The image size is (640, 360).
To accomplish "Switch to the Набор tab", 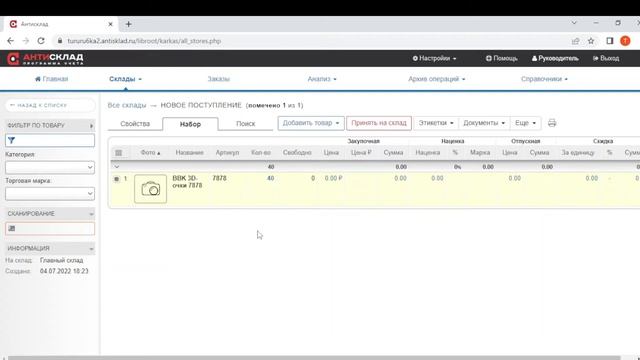I will (x=190, y=124).
